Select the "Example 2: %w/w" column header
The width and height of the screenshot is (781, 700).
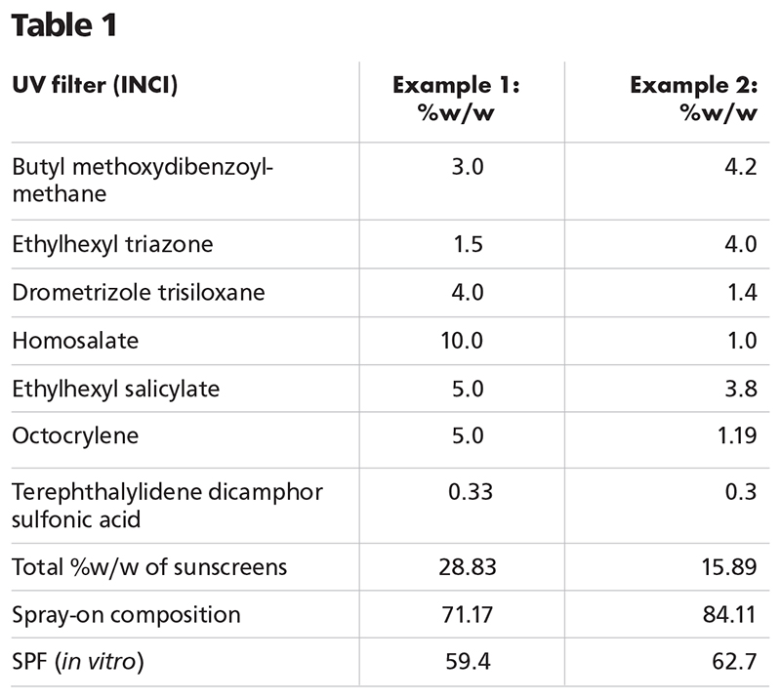point(693,99)
